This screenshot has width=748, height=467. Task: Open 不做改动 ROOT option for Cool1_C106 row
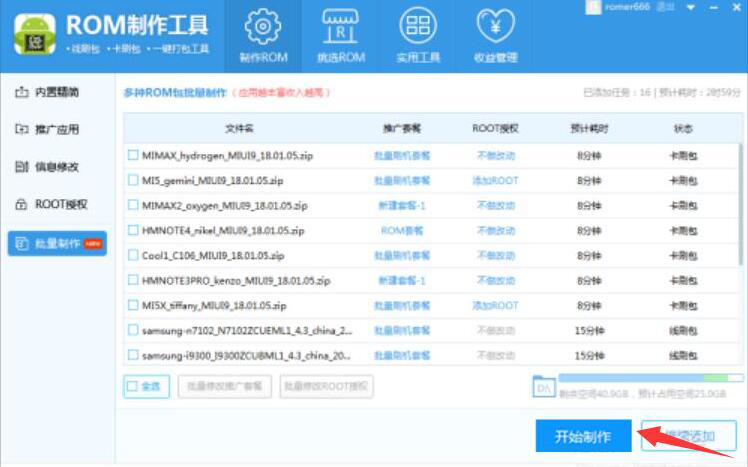coord(496,256)
